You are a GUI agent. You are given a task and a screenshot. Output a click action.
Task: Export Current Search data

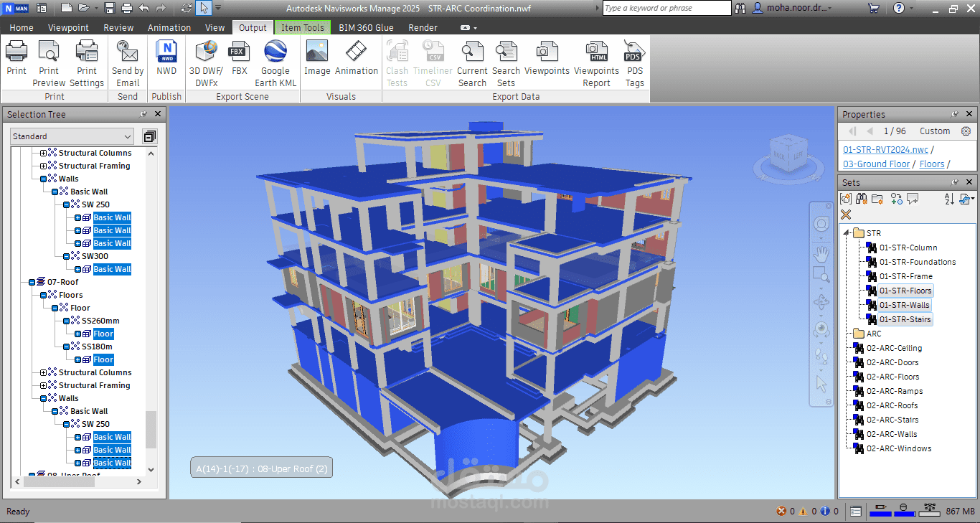coord(472,63)
